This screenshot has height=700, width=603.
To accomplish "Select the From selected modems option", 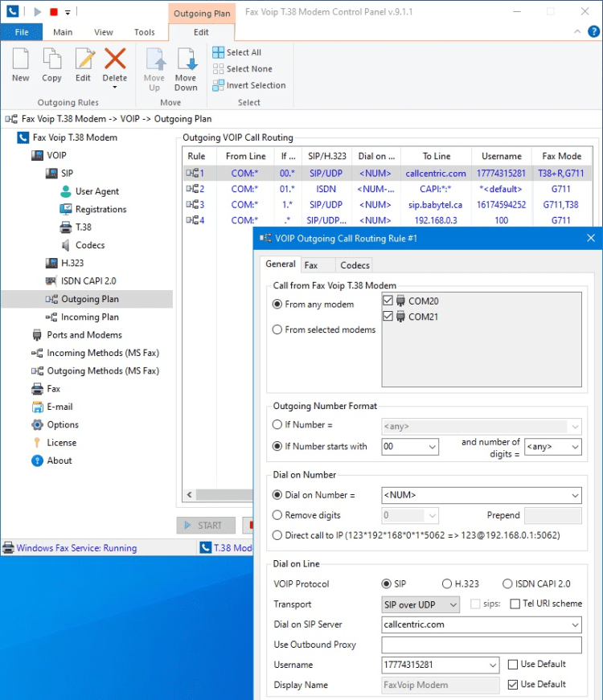I will pos(278,330).
